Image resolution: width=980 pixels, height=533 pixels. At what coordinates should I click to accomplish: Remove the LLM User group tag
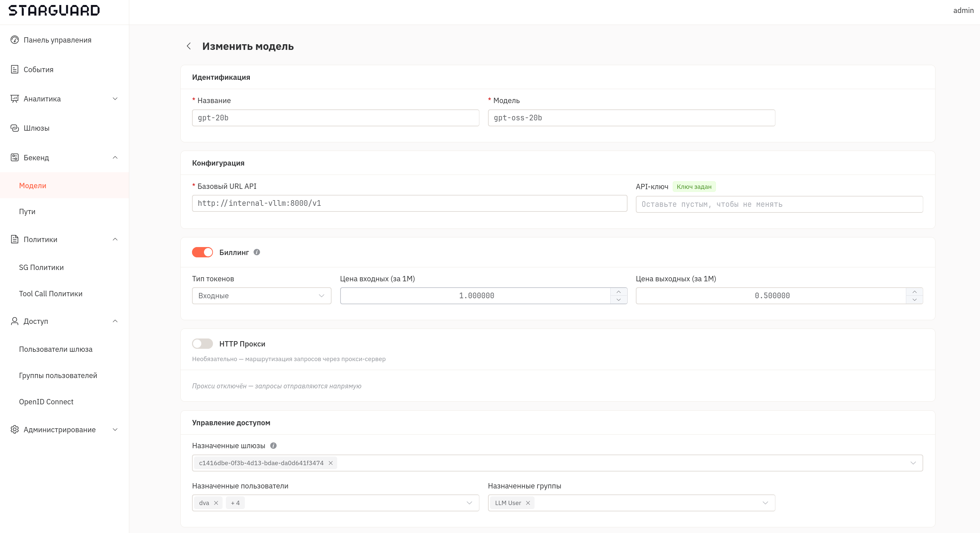point(528,503)
